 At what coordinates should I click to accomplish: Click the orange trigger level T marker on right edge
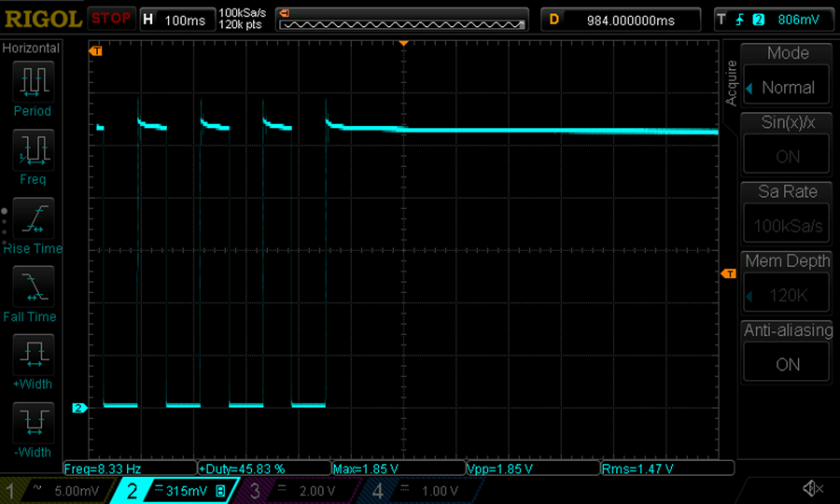(x=729, y=273)
